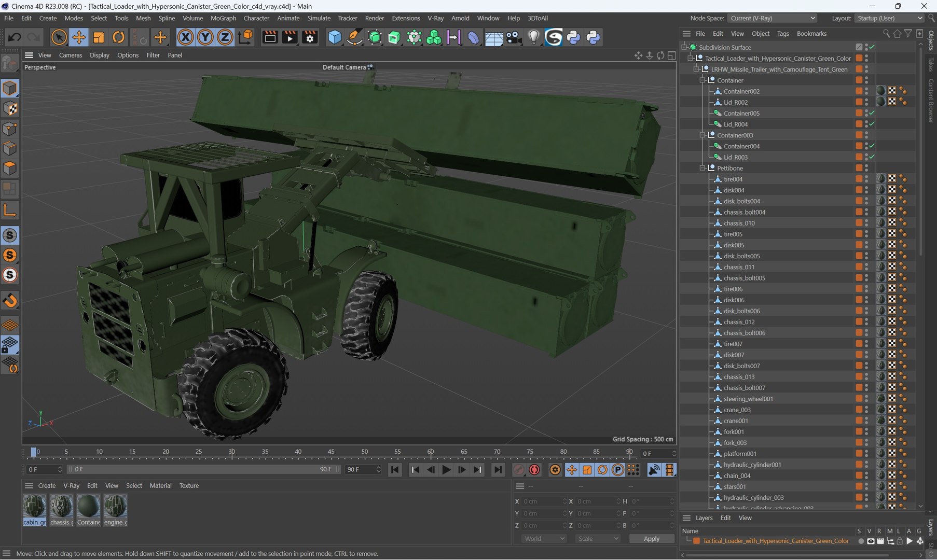Image resolution: width=937 pixels, height=560 pixels.
Task: Add a Cube primitive object
Action: [335, 37]
